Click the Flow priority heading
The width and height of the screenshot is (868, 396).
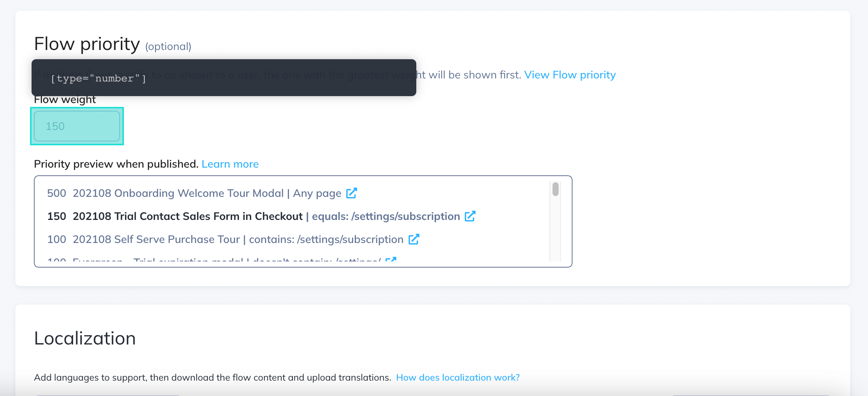[x=87, y=44]
